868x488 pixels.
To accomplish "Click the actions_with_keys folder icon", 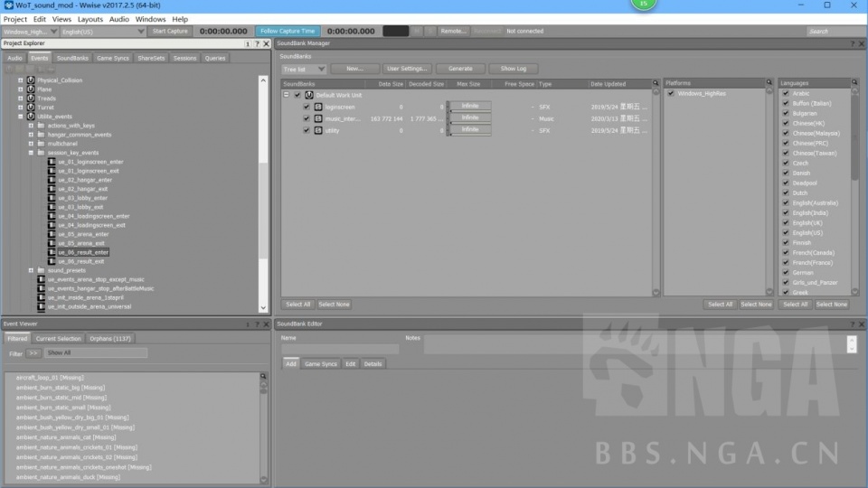I will (41, 126).
